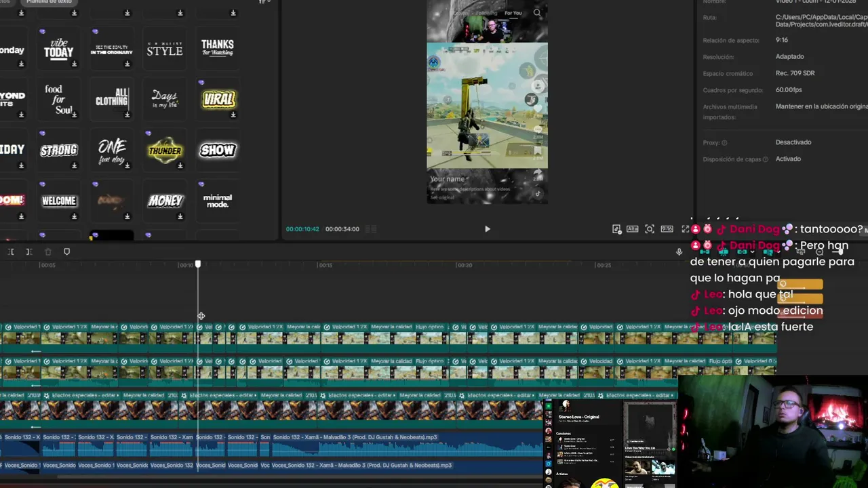Click the marker shield icon in timeline toolbar
Image resolution: width=868 pixels, height=488 pixels.
[66, 251]
